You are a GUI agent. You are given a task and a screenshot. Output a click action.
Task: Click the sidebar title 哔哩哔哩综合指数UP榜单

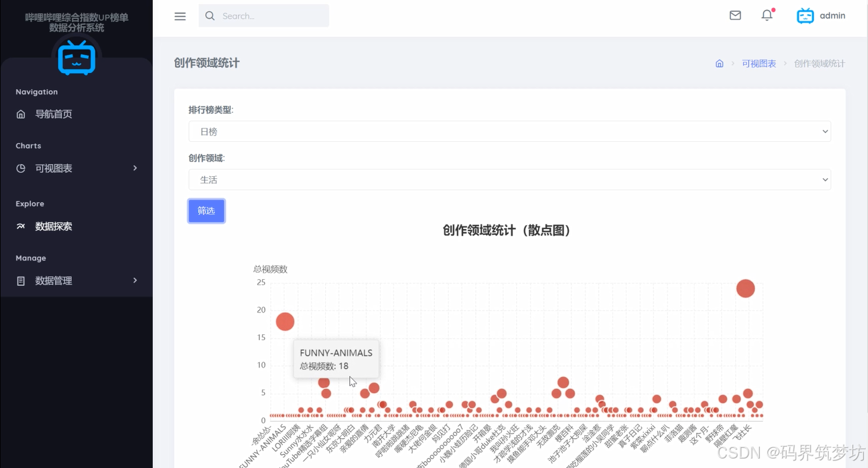pyautogui.click(x=77, y=18)
